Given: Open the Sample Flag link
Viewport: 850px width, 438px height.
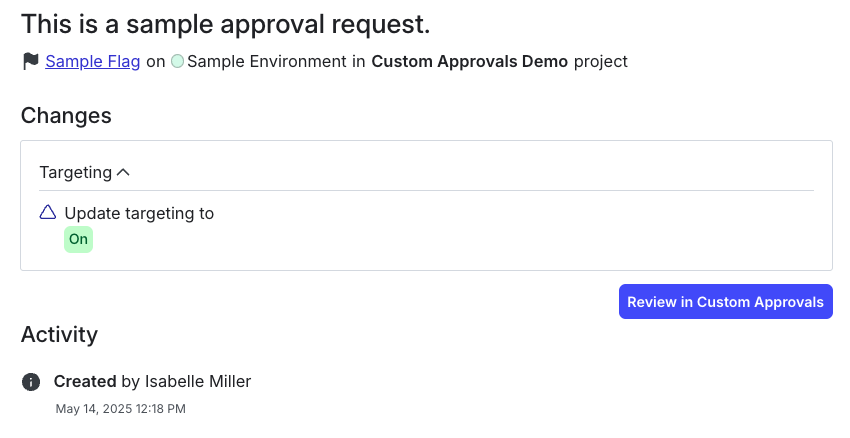Looking at the screenshot, I should click(93, 62).
